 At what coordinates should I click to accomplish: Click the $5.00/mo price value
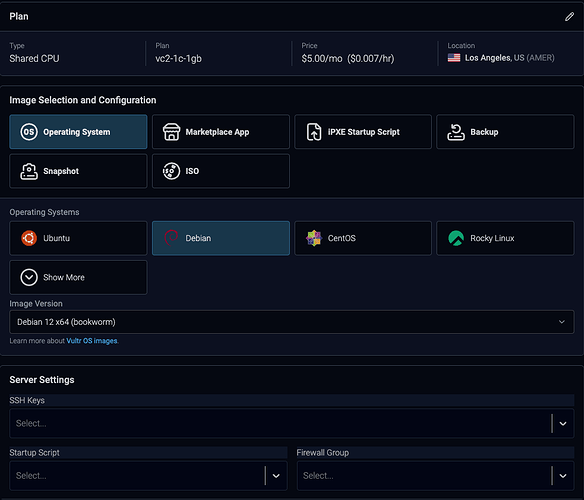(x=322, y=58)
